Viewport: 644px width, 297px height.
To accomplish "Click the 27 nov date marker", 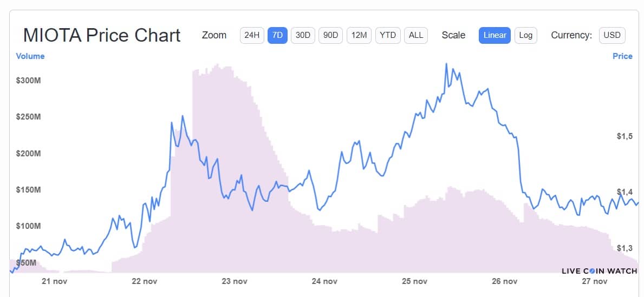I will 594,281.
